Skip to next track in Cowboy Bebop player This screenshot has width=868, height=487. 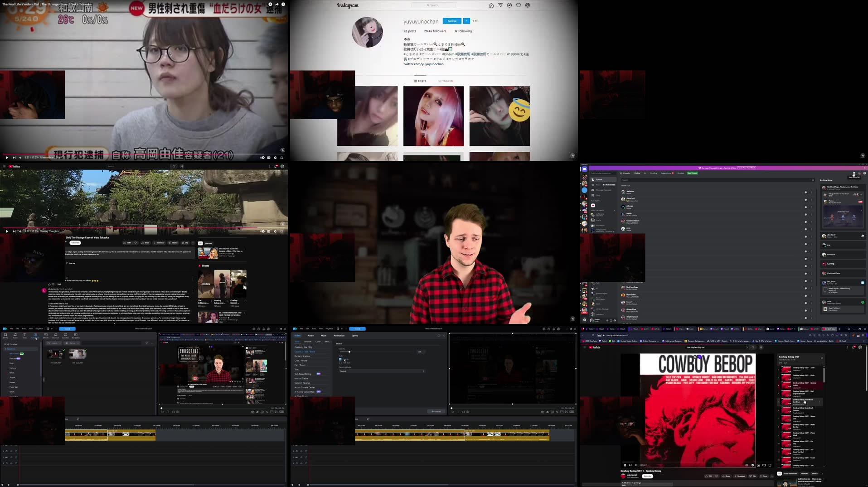(x=630, y=465)
